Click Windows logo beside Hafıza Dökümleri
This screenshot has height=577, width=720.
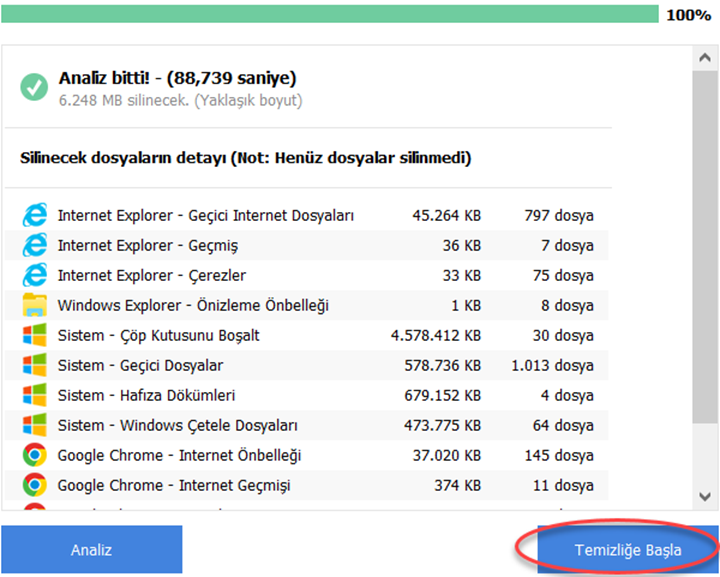pos(34,395)
